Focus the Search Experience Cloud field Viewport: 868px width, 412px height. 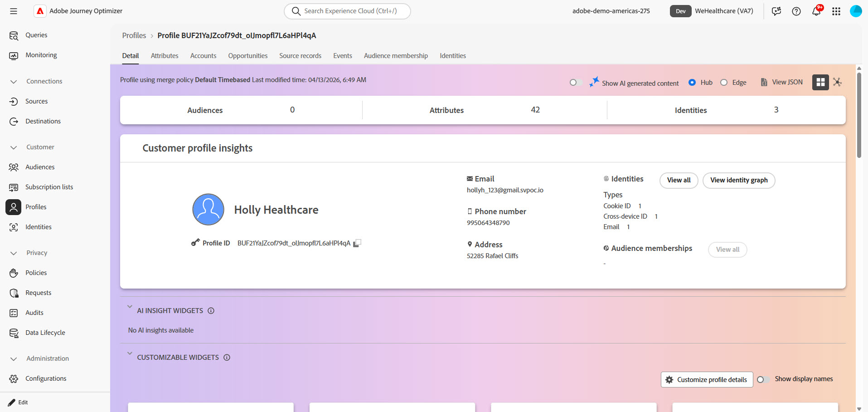pyautogui.click(x=347, y=11)
